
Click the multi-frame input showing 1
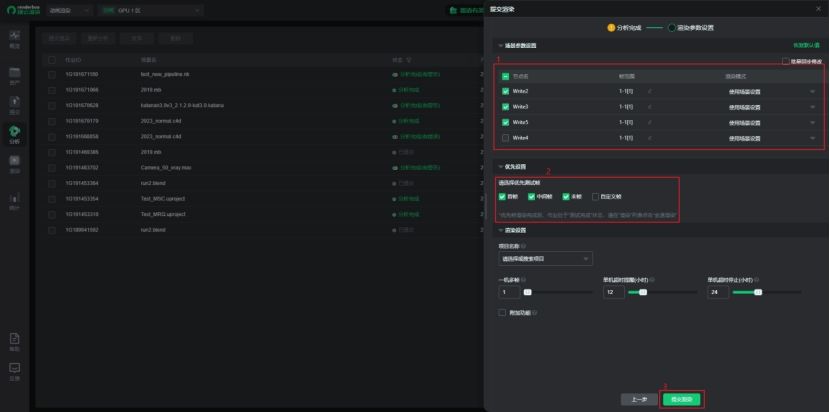click(x=509, y=292)
